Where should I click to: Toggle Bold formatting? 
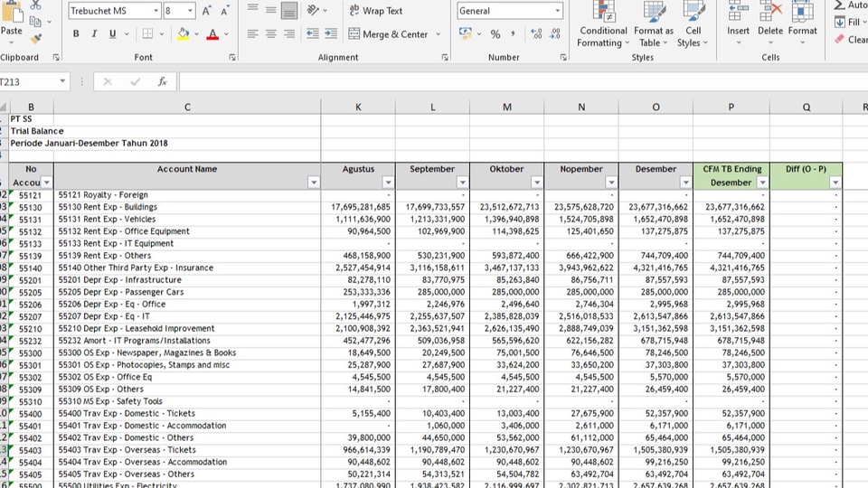coord(76,33)
